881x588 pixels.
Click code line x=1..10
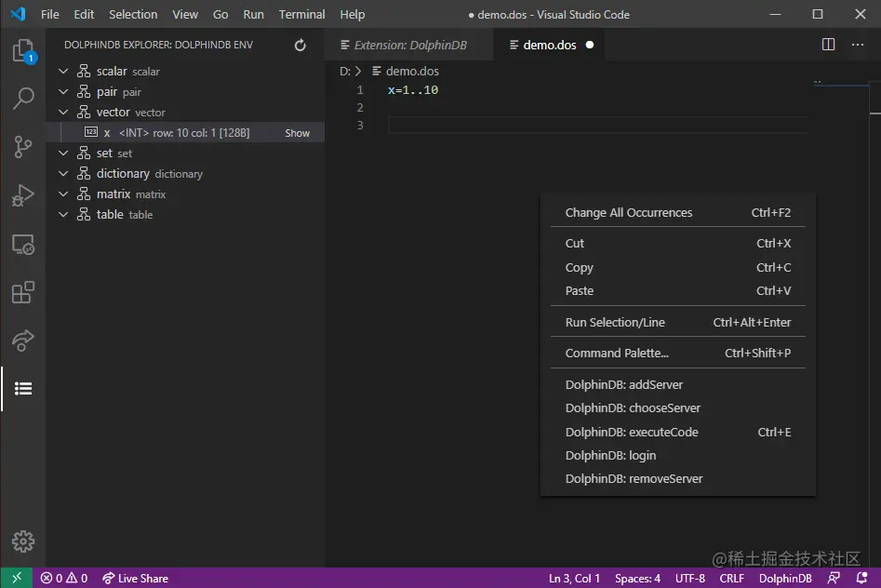click(x=413, y=90)
